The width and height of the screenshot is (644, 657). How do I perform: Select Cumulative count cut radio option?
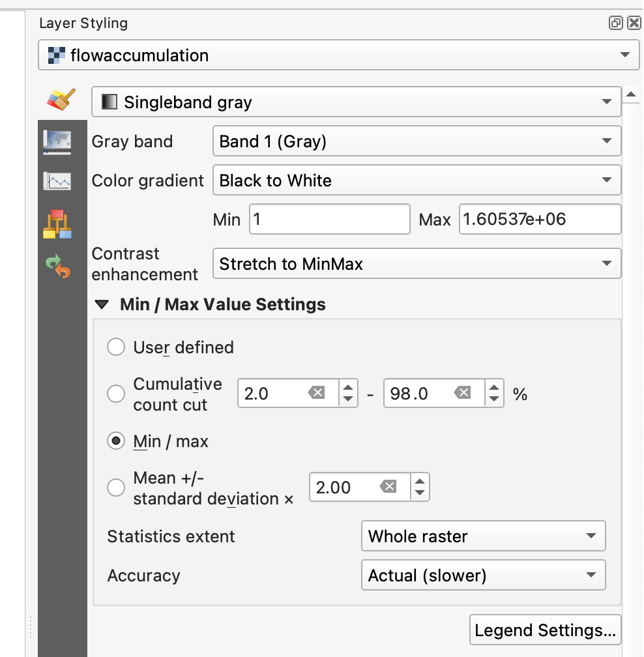116,394
